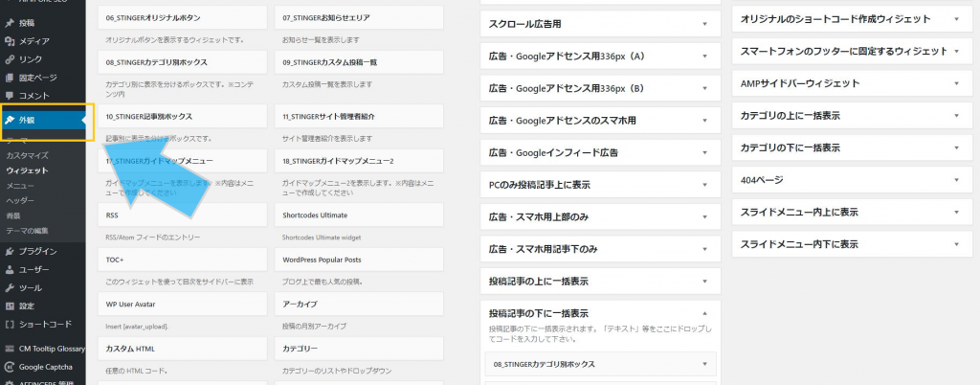Open 固定ページ pages icon
Viewport: 980px width, 385px height.
[x=10, y=78]
